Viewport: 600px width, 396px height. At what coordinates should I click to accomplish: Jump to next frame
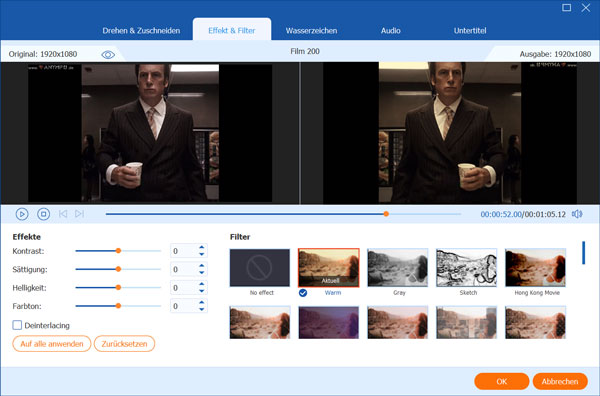click(x=79, y=214)
